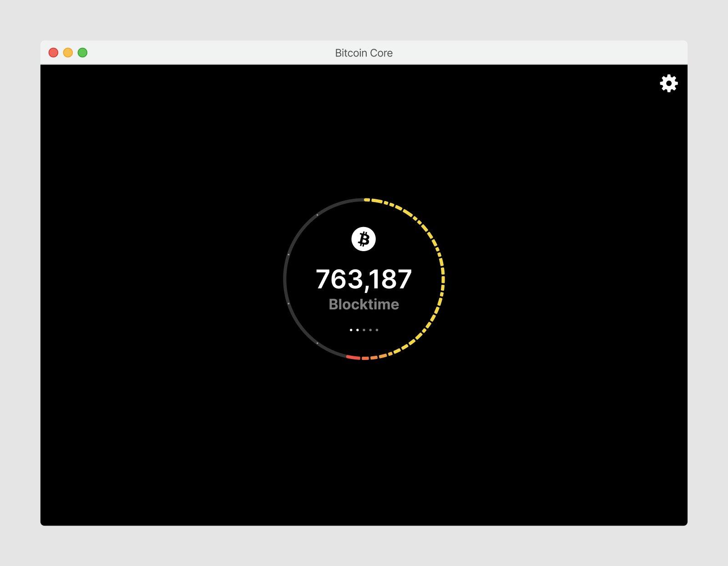Viewport: 728px width, 566px height.
Task: Click the block height number 763,187
Action: pos(364,279)
